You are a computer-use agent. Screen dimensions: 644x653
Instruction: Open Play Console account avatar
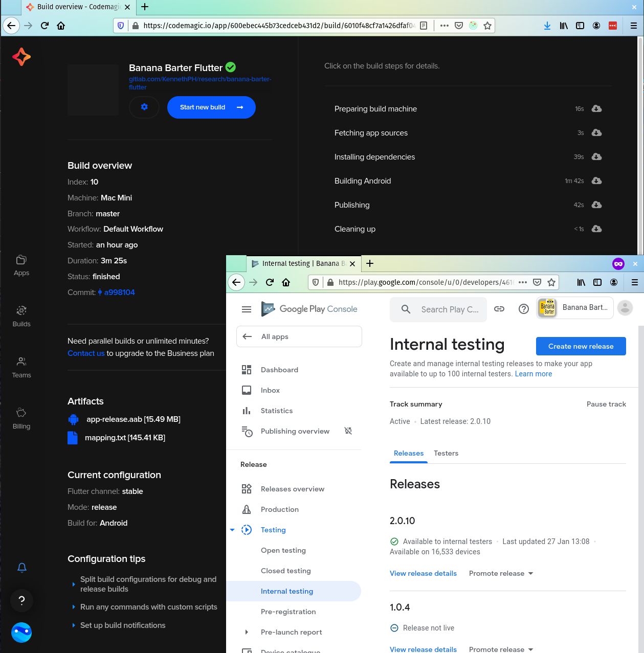tap(625, 308)
